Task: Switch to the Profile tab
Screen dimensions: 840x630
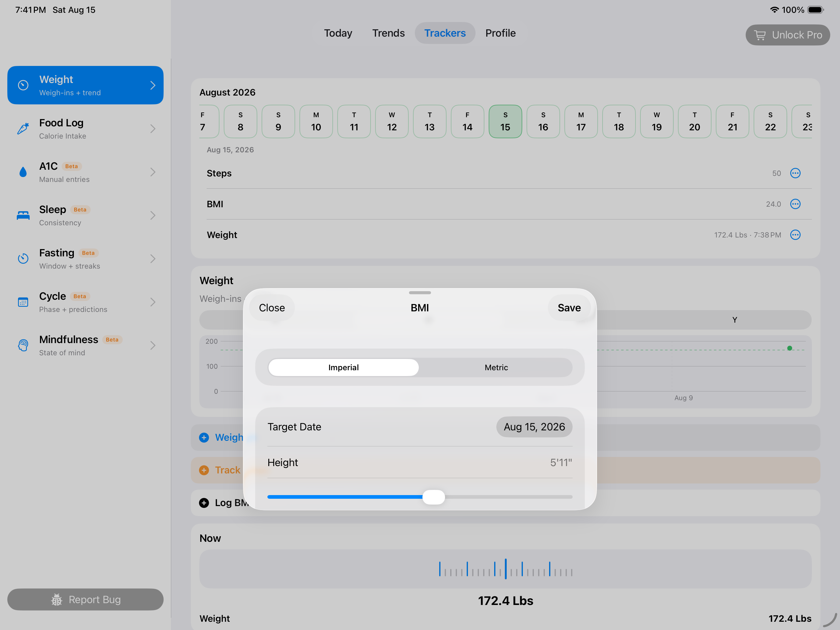Action: tap(500, 33)
